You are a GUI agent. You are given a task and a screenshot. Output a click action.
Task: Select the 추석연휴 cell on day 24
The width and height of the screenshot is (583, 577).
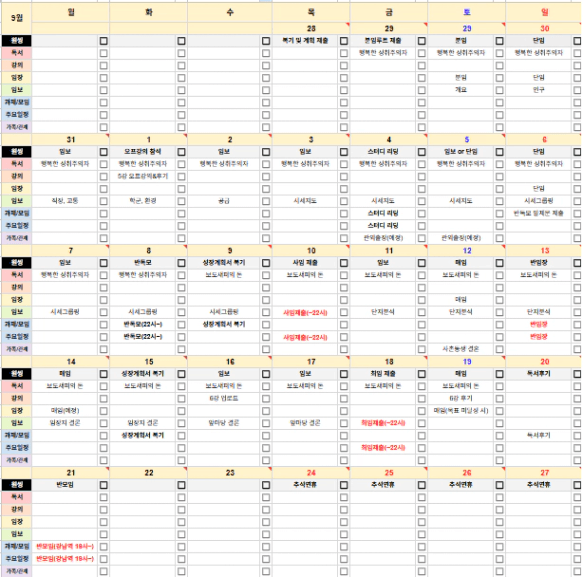[x=305, y=485]
